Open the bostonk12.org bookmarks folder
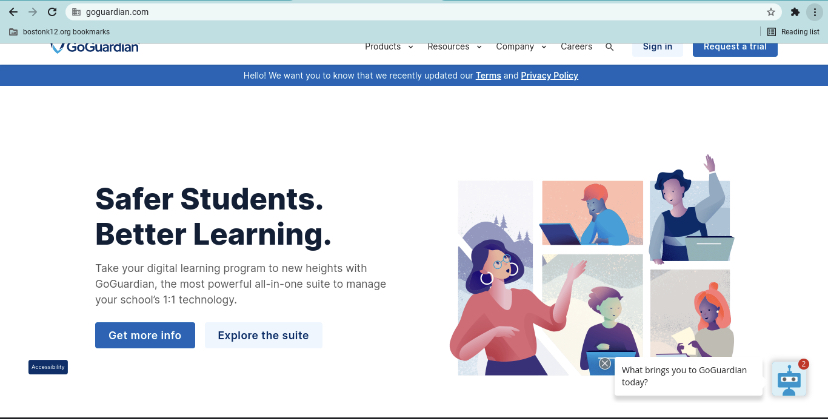The width and height of the screenshot is (828, 419). tap(59, 32)
